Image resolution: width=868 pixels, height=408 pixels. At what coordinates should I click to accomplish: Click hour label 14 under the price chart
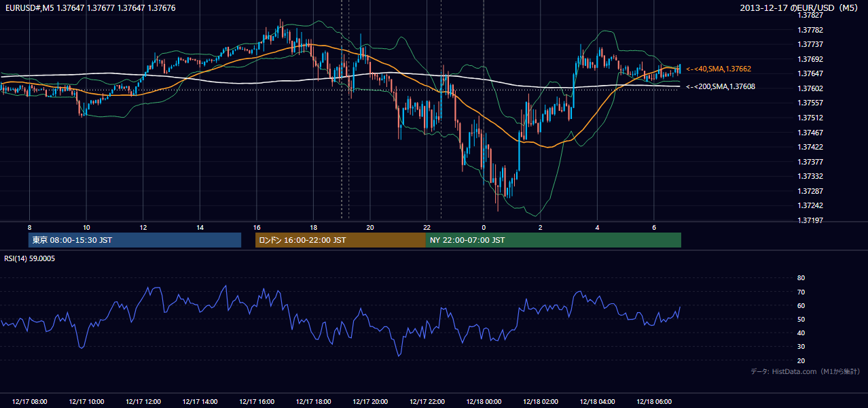click(200, 227)
